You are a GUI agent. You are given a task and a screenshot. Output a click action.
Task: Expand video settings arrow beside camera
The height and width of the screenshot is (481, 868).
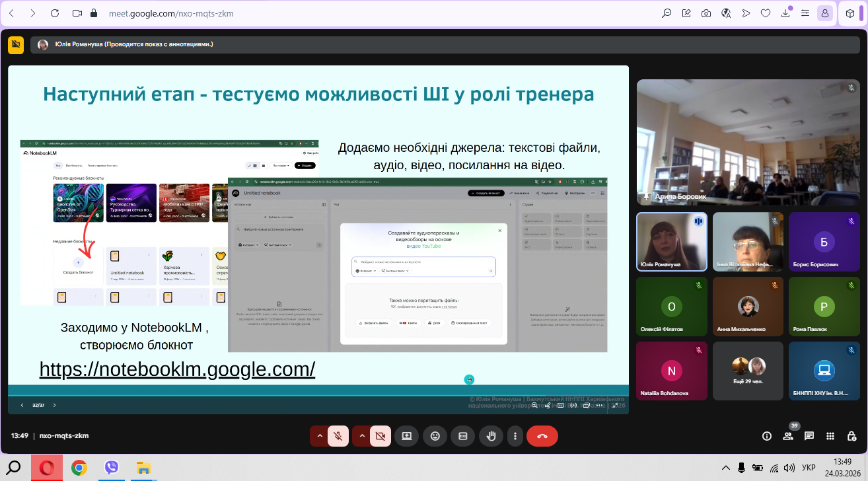[361, 436]
